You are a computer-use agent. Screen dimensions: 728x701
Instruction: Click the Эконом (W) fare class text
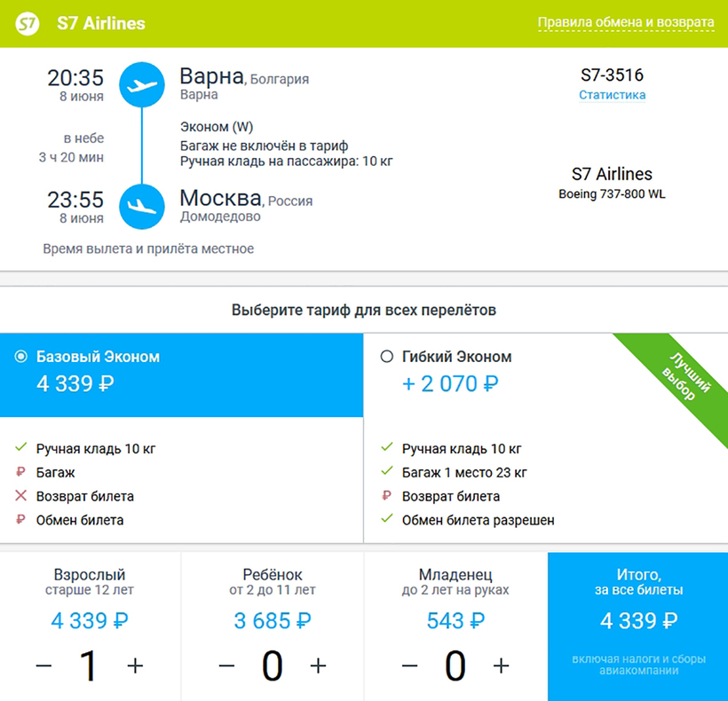click(x=217, y=127)
